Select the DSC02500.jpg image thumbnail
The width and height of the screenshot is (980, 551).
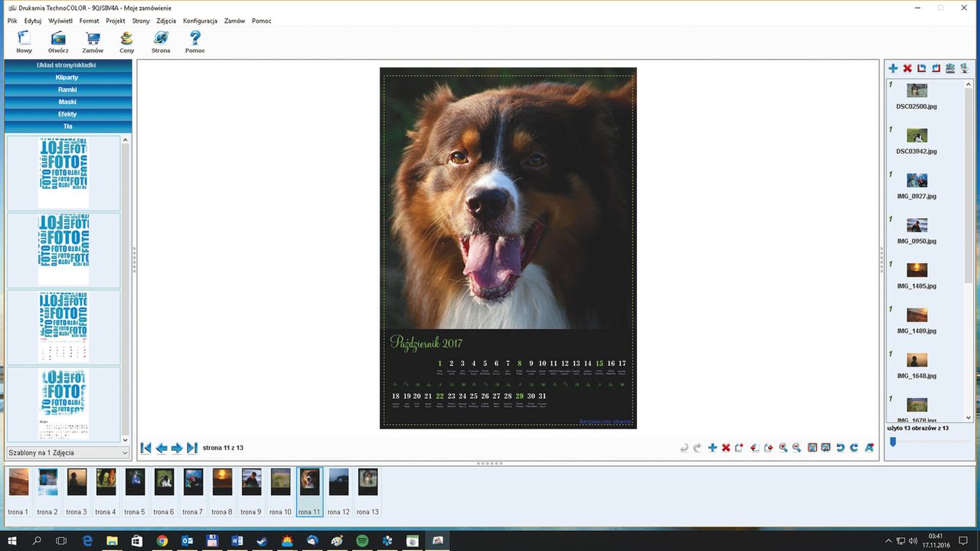pyautogui.click(x=916, y=91)
